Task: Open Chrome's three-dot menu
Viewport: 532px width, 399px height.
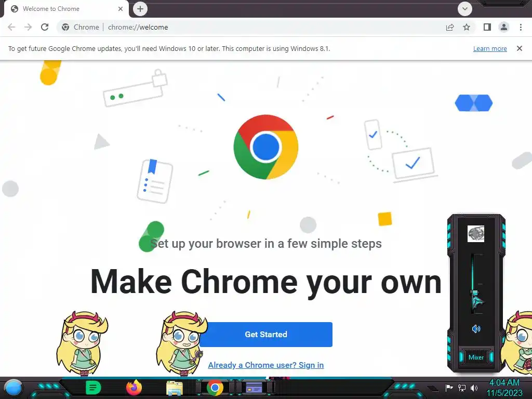Action: [x=521, y=27]
